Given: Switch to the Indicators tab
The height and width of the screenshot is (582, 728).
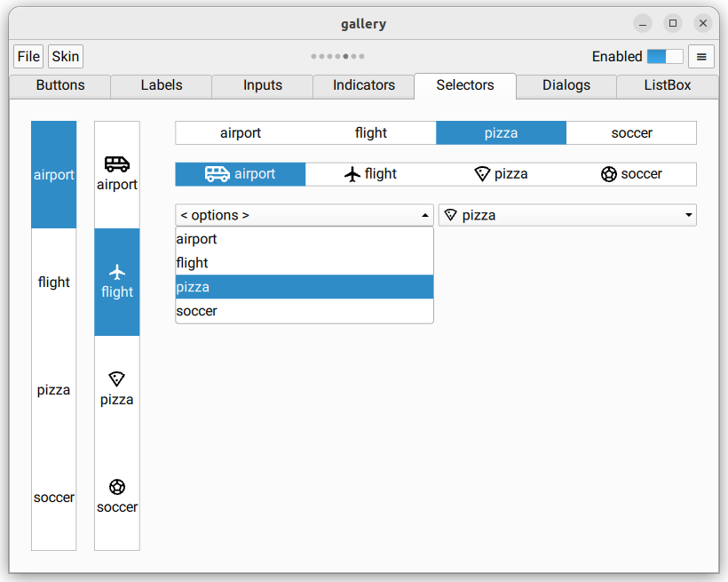Looking at the screenshot, I should 364,85.
